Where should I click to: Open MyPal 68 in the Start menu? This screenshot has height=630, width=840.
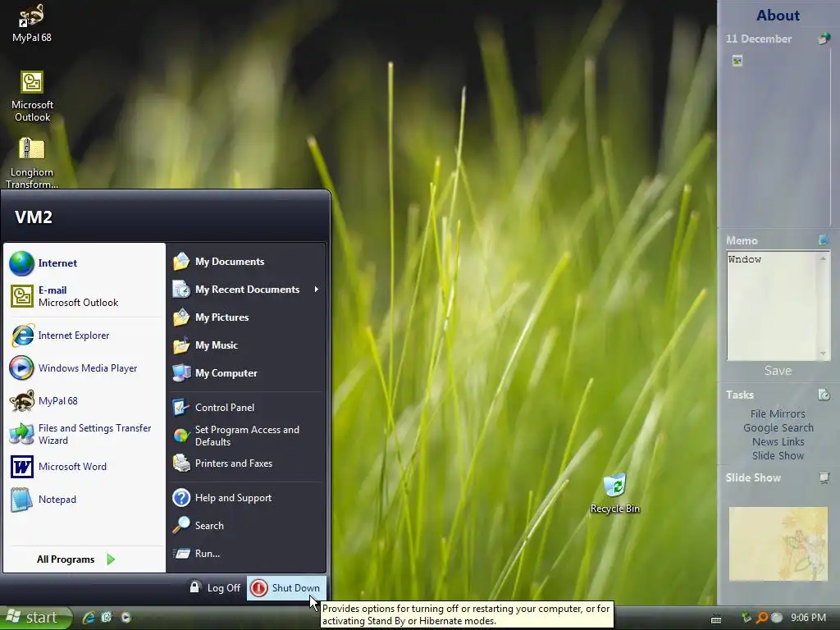[x=84, y=400]
